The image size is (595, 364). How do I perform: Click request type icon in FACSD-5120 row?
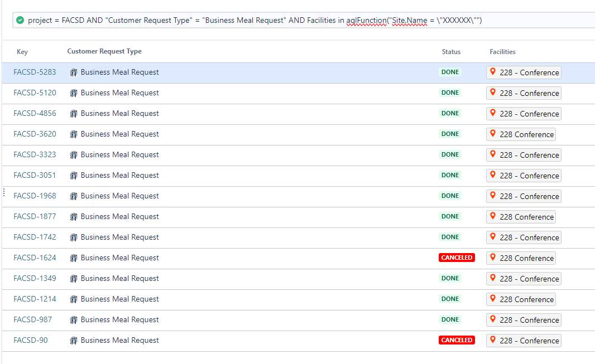pos(74,93)
